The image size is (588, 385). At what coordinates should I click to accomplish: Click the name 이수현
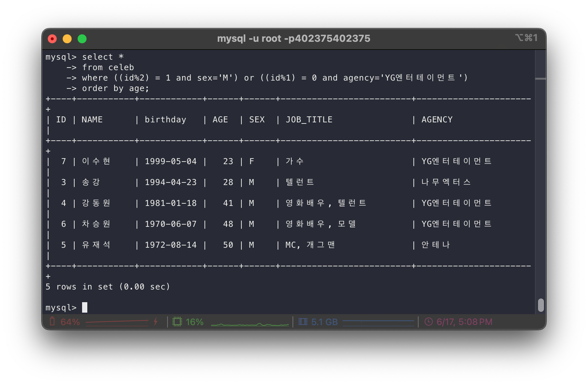click(96, 161)
